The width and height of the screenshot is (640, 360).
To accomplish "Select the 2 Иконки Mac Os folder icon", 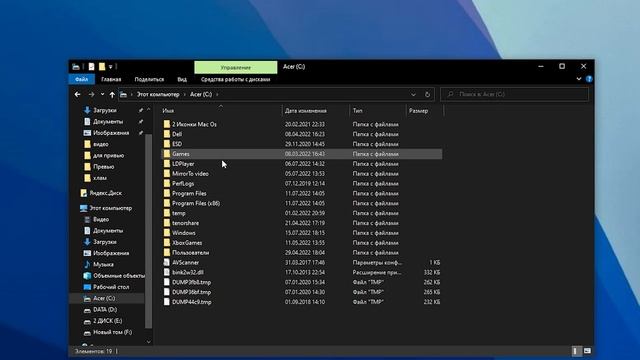I will pyautogui.click(x=167, y=124).
